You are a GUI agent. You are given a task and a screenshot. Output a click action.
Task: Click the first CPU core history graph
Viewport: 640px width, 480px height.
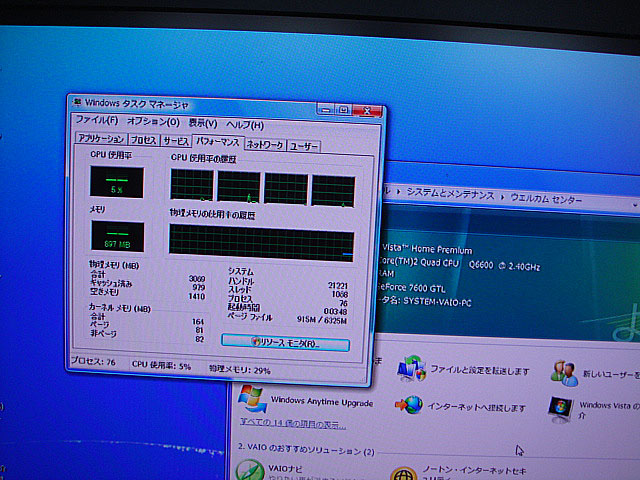tap(192, 185)
